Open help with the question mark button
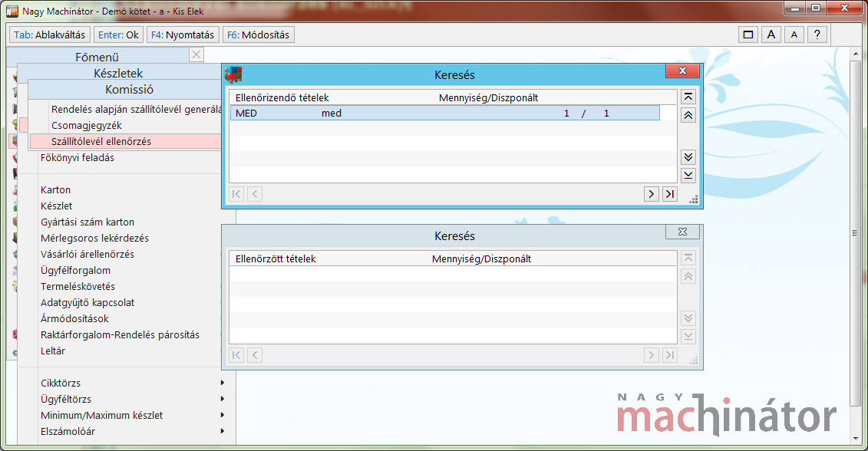868x451 pixels. pyautogui.click(x=817, y=35)
